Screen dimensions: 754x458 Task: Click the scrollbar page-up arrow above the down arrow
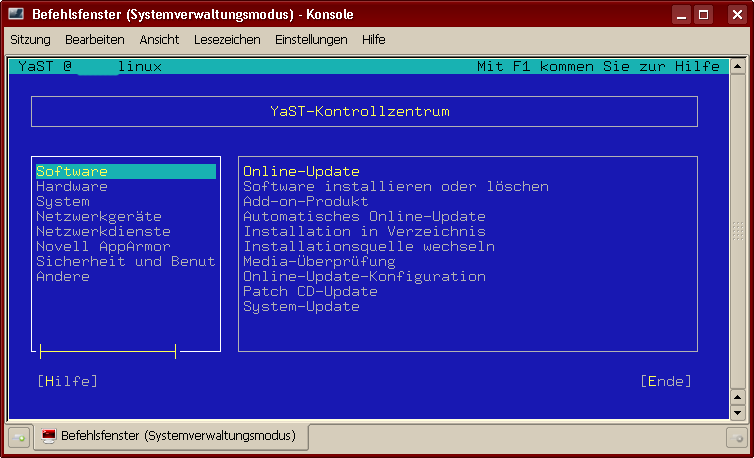[738, 397]
